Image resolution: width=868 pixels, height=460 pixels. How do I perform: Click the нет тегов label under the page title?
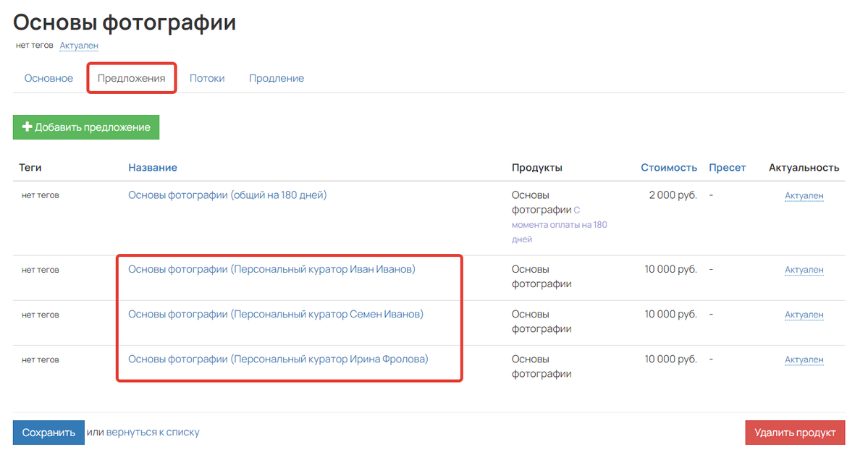click(x=34, y=46)
